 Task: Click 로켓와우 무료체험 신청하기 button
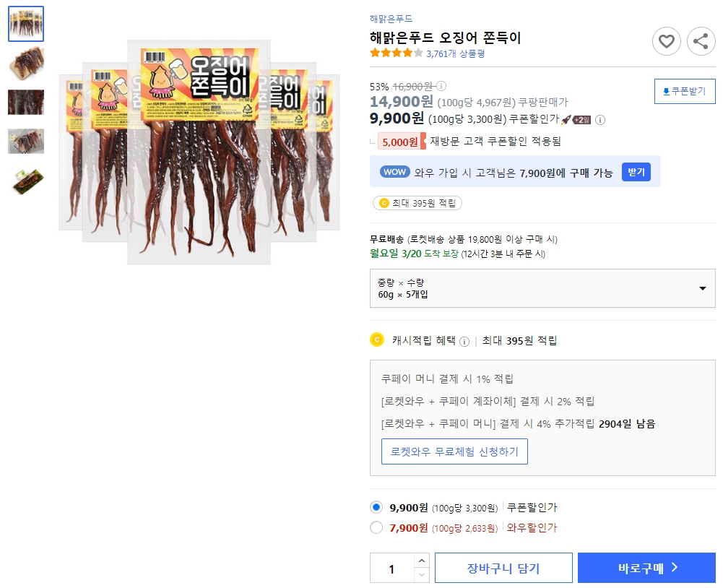coord(454,451)
